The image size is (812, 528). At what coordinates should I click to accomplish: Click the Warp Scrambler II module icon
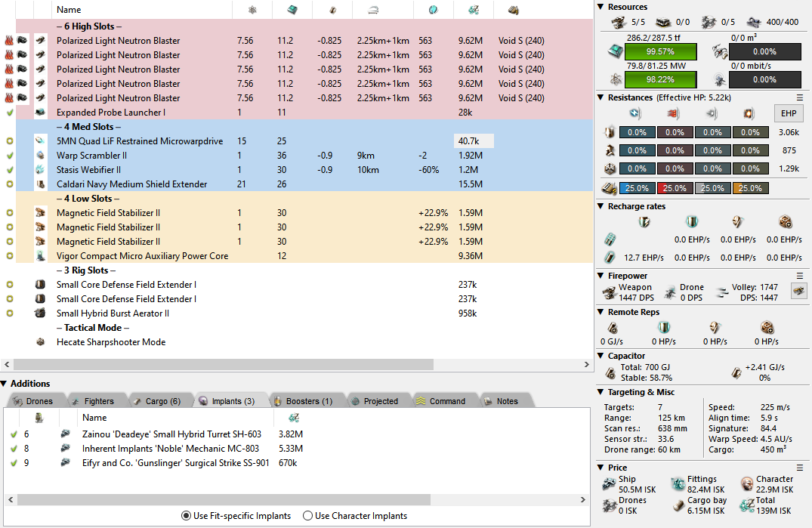click(x=41, y=156)
